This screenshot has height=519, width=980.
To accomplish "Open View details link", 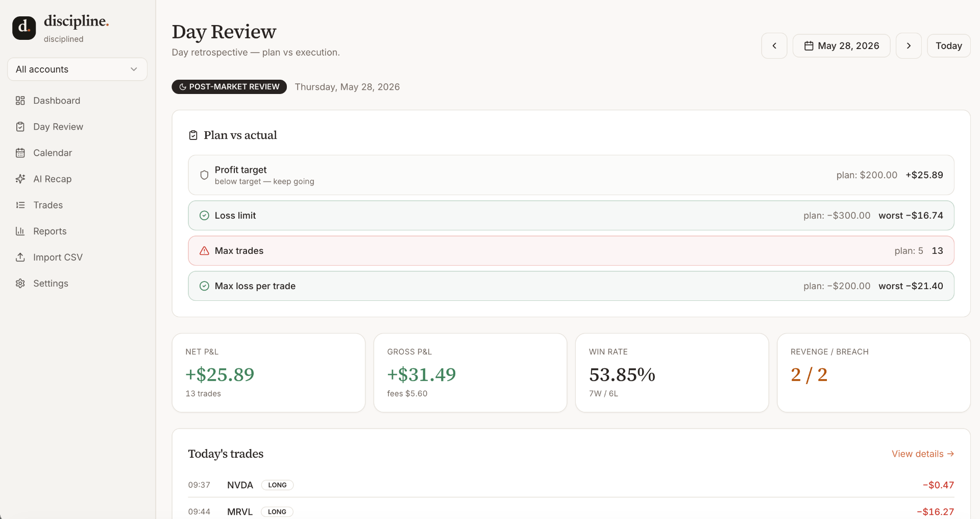I will coord(923,454).
